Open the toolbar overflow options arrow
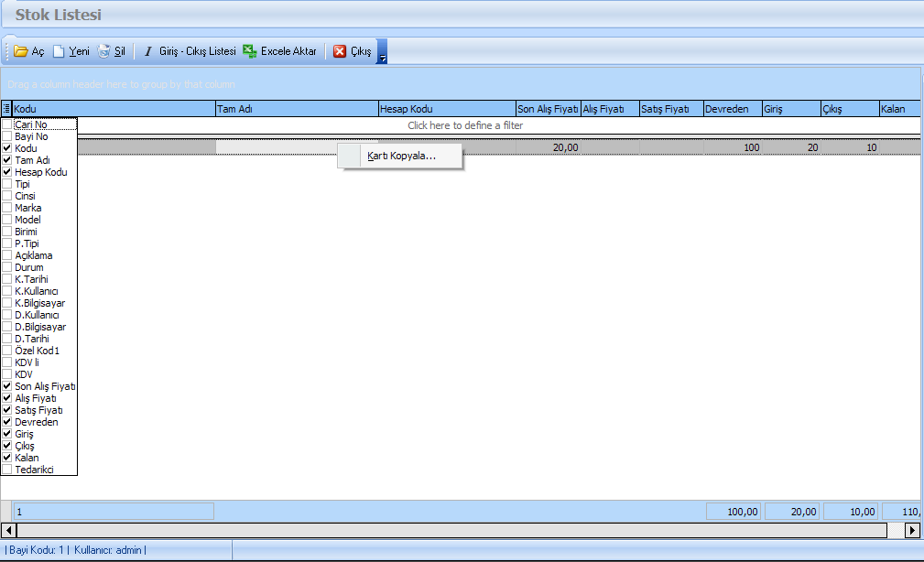Image resolution: width=924 pixels, height=562 pixels. tap(383, 57)
